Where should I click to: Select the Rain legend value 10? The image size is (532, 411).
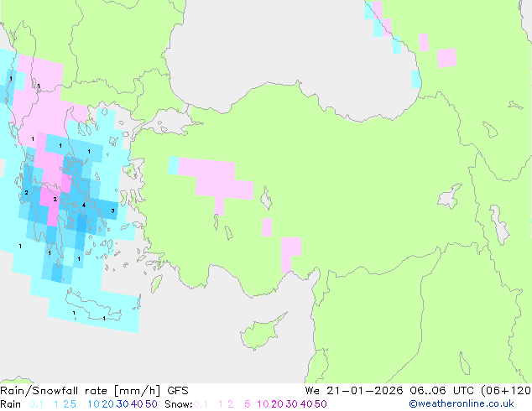93,404
